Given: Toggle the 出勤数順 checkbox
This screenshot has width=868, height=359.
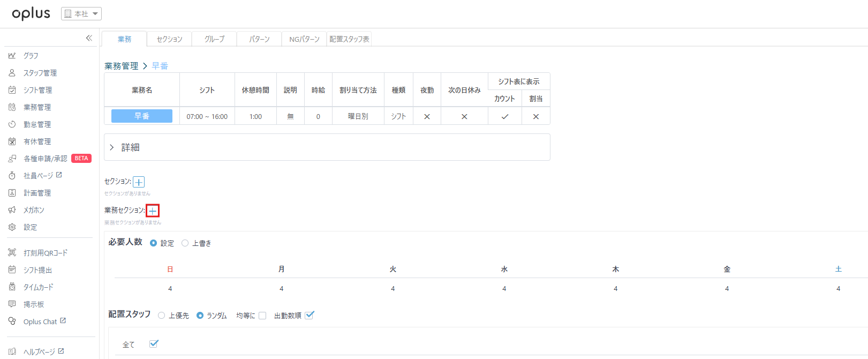Looking at the screenshot, I should pos(309,315).
